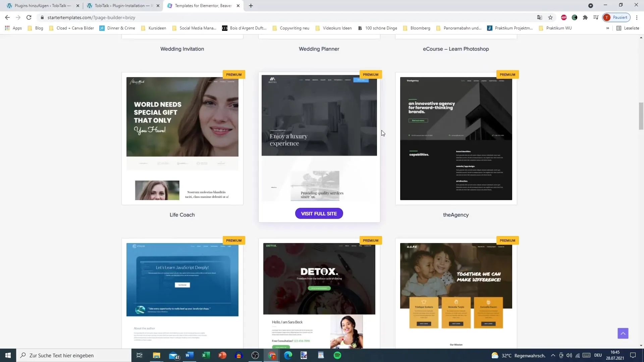This screenshot has width=644, height=362.
Task: Close the Templates for Elementor tab
Action: (238, 6)
